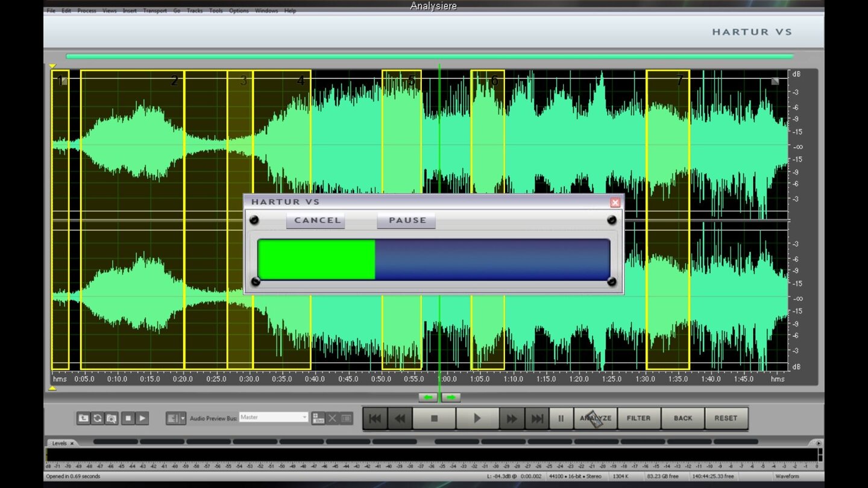Open the File menu
This screenshot has height=488, width=868.
[51, 11]
